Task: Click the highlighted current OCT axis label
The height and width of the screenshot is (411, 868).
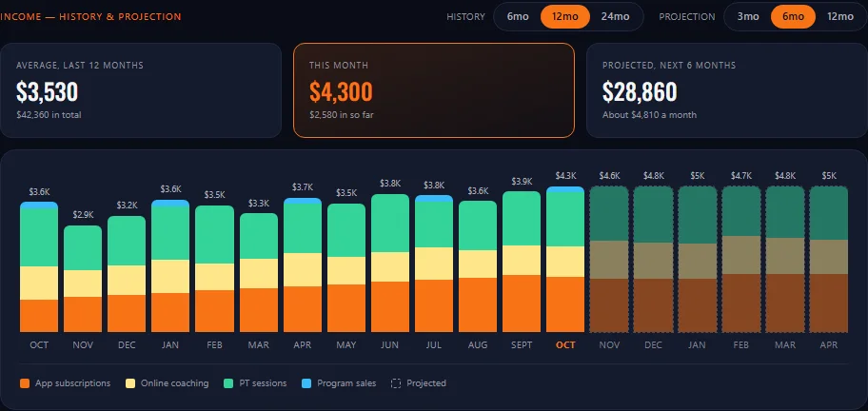Action: [565, 345]
